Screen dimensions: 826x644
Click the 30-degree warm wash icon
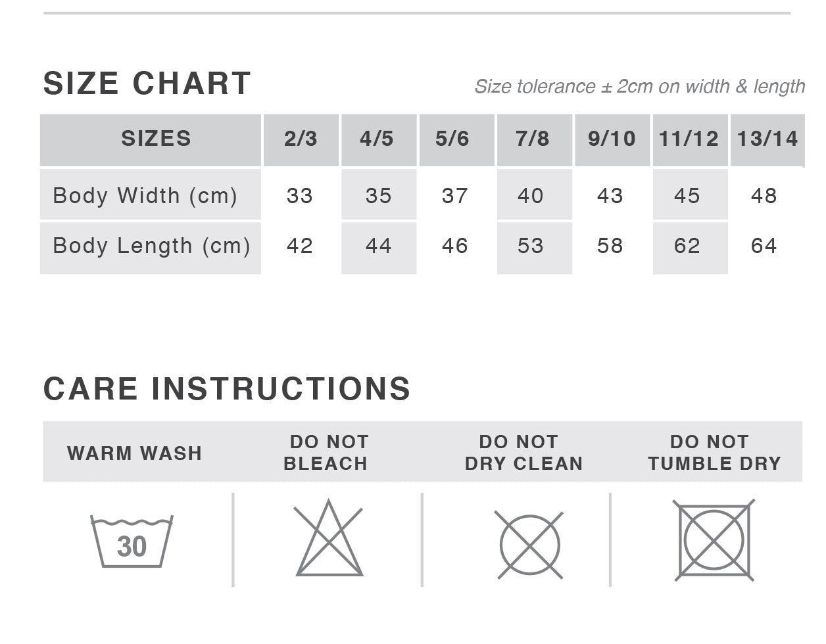point(132,542)
